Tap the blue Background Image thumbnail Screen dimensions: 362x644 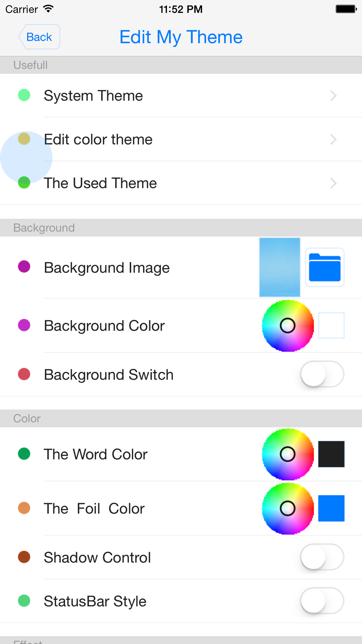pos(280,267)
